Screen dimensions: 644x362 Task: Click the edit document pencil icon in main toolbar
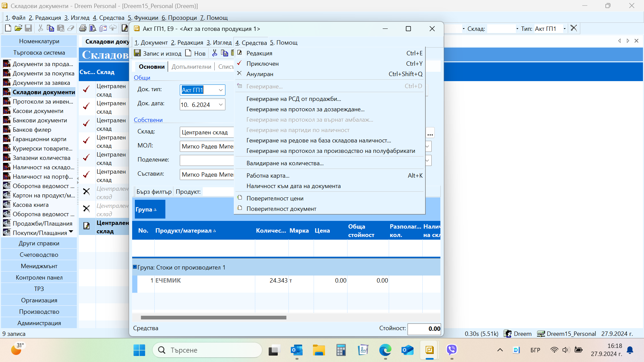coord(124,28)
